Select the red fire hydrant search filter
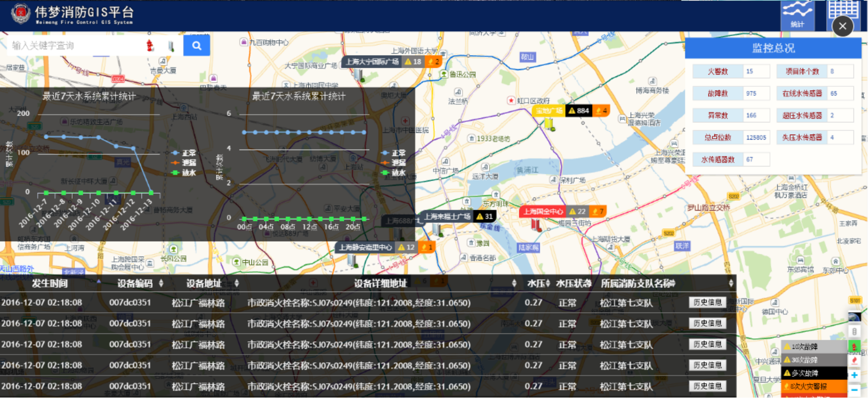This screenshot has height=398, width=868. point(150,46)
